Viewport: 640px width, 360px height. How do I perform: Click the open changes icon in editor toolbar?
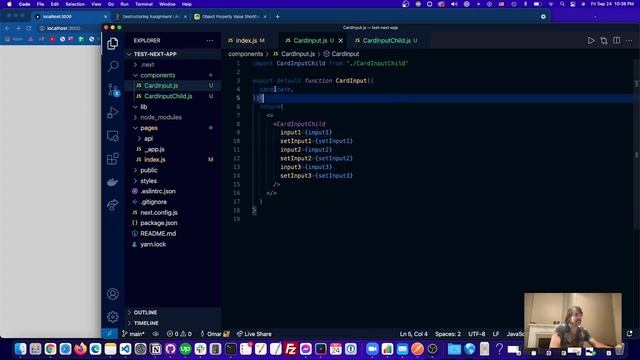point(604,40)
